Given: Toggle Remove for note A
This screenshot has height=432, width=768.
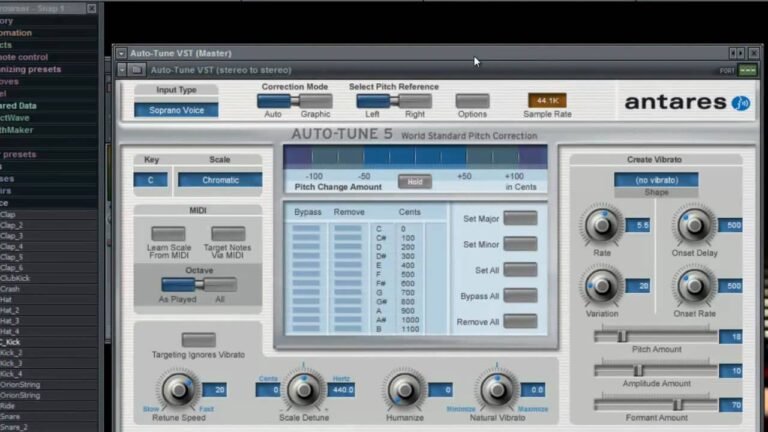Looking at the screenshot, I should pyautogui.click(x=348, y=311).
